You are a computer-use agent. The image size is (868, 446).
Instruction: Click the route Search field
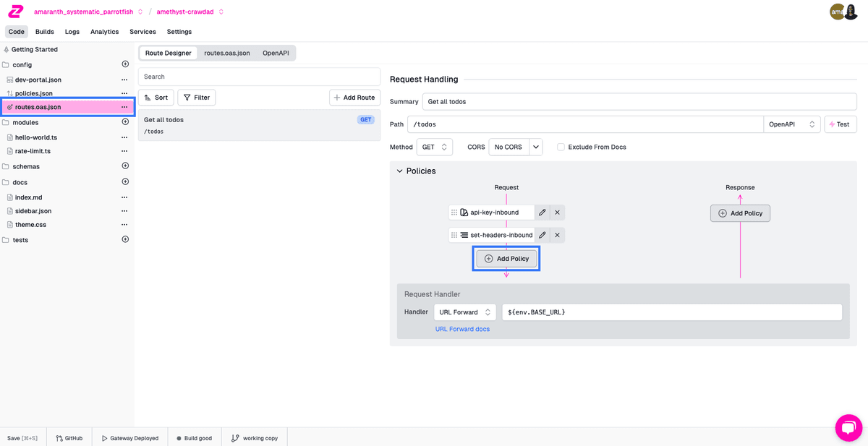(259, 77)
